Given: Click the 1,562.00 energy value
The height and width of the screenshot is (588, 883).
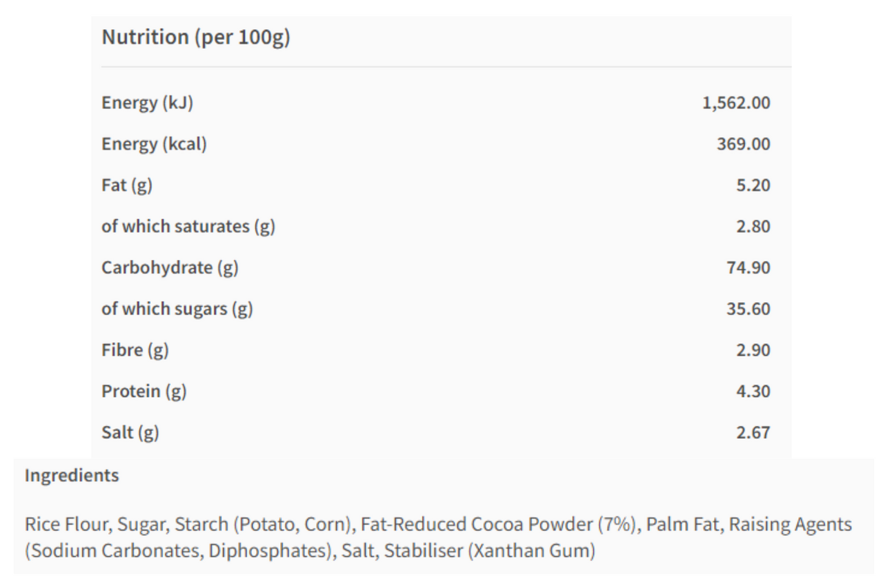Looking at the screenshot, I should click(x=736, y=103).
